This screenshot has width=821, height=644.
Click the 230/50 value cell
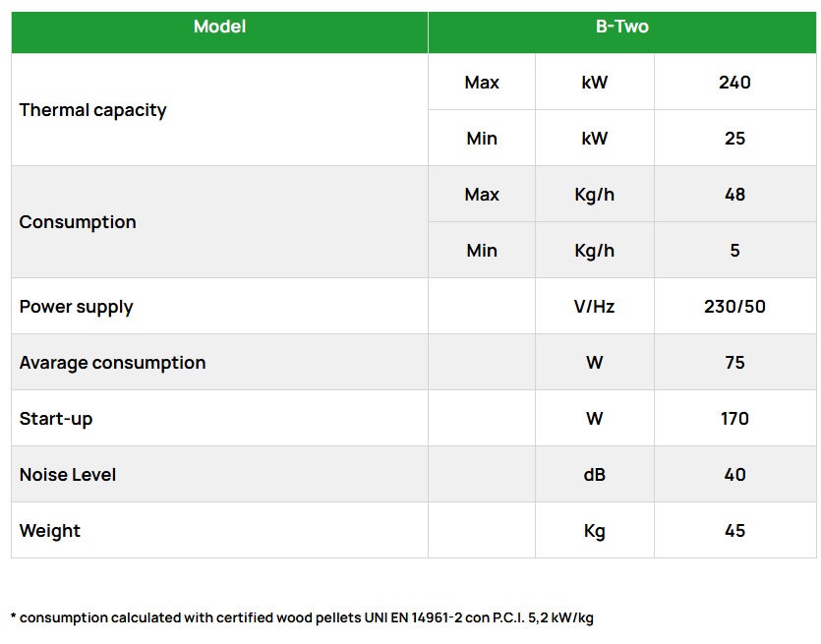(x=734, y=307)
